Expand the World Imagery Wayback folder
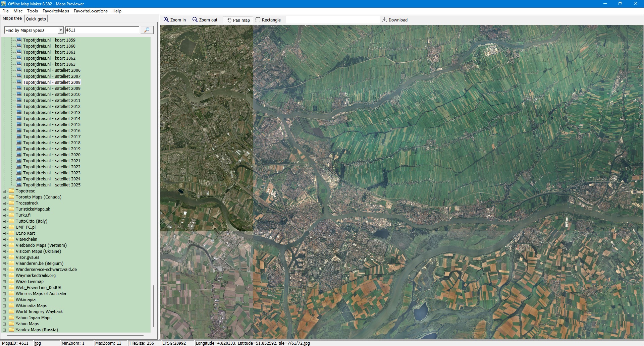 4,312
